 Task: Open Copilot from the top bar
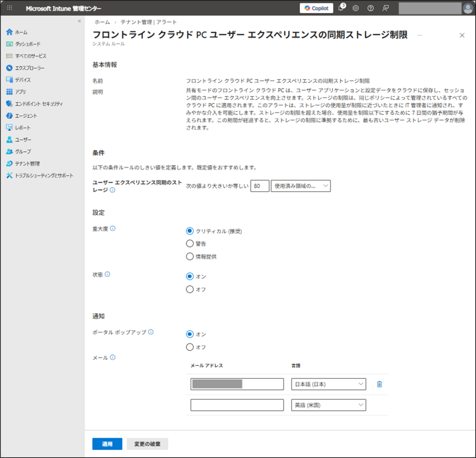pos(317,8)
